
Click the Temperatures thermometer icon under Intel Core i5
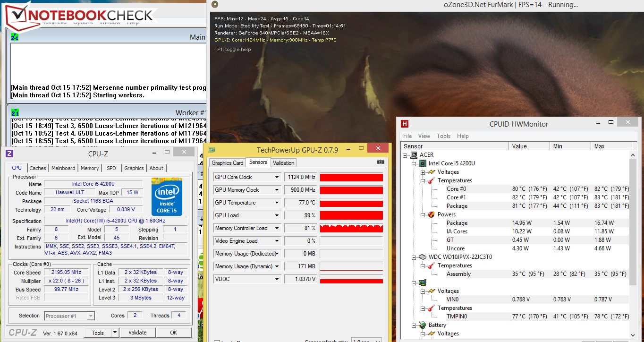(432, 180)
